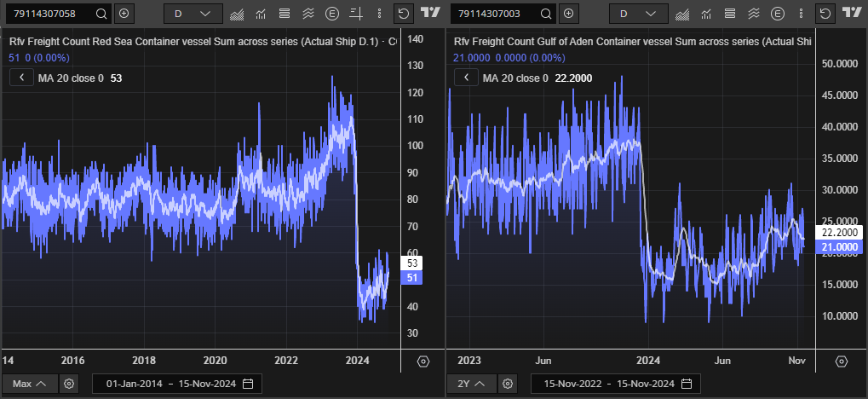Add a symbol to compare on the left chart
The width and height of the screenshot is (868, 399).
coord(124,14)
